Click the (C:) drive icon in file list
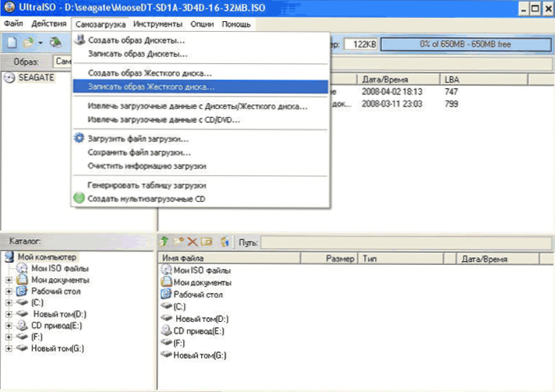 [x=166, y=305]
